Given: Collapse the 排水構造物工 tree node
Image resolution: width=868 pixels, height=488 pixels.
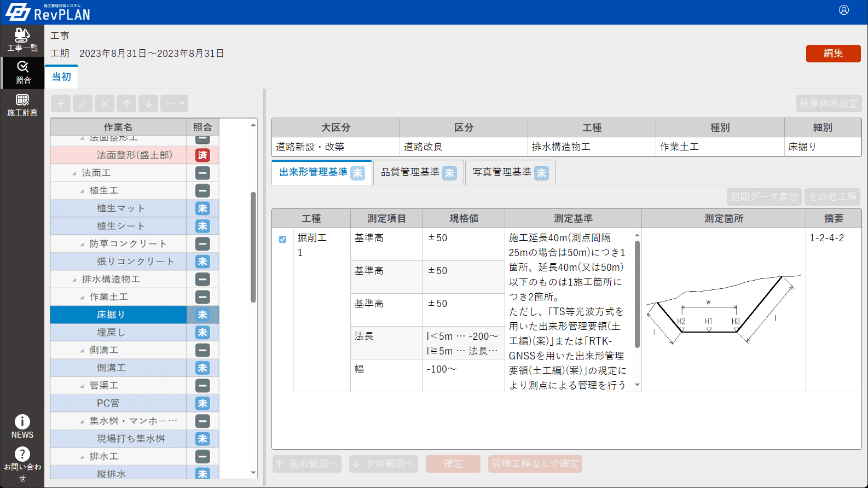Looking at the screenshot, I should pos(74,280).
